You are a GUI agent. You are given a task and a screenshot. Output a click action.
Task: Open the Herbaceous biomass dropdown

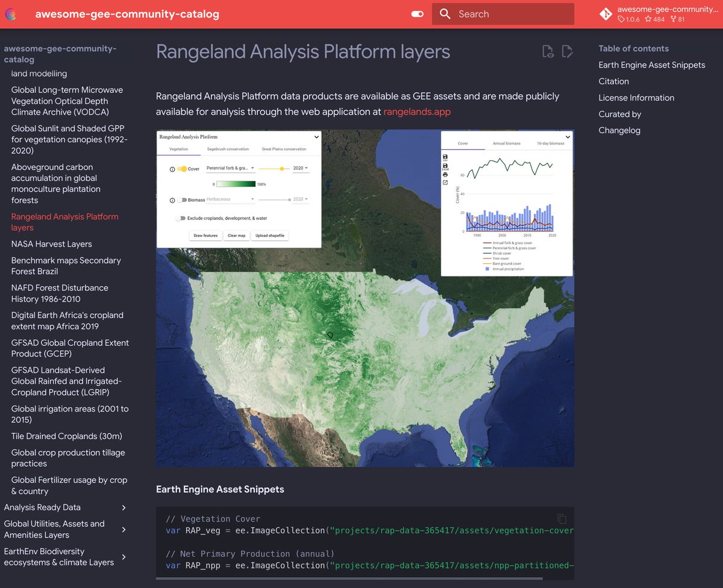(230, 199)
